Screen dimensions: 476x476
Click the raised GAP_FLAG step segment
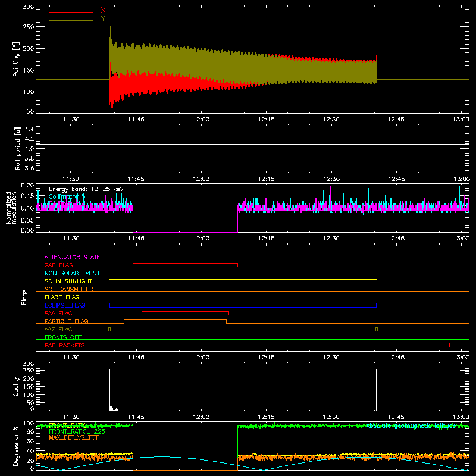[185, 264]
